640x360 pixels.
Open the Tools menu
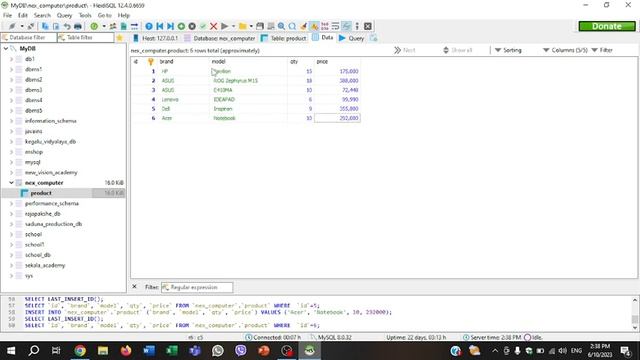click(85, 15)
